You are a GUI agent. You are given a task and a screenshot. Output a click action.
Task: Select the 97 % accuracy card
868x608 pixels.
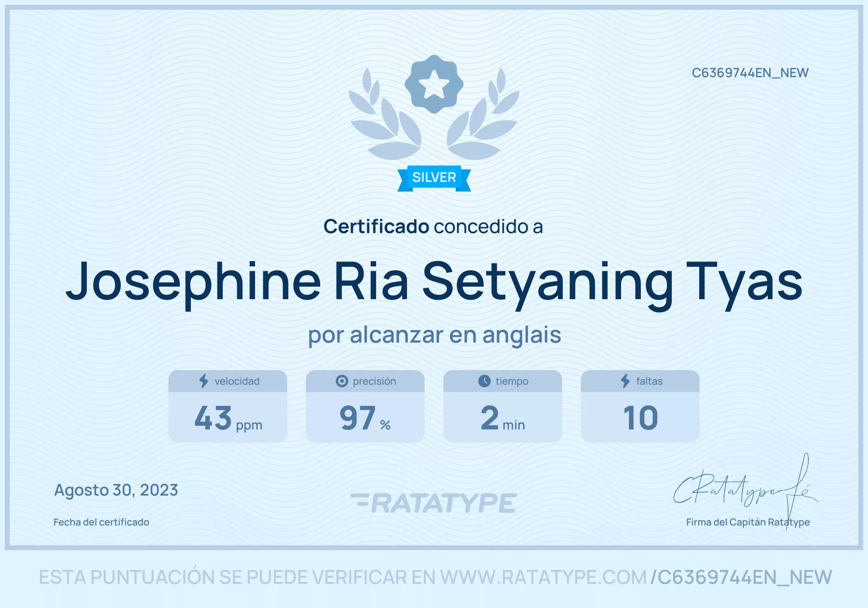click(x=365, y=406)
